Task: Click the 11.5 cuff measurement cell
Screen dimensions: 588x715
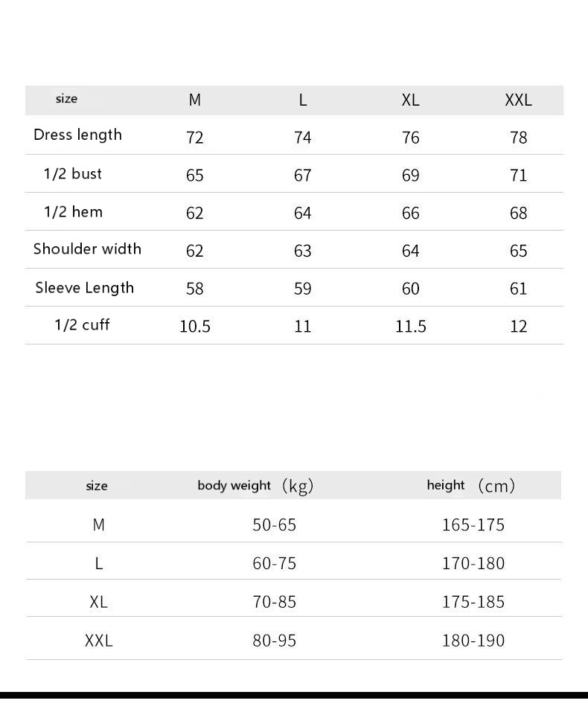Action: point(410,327)
